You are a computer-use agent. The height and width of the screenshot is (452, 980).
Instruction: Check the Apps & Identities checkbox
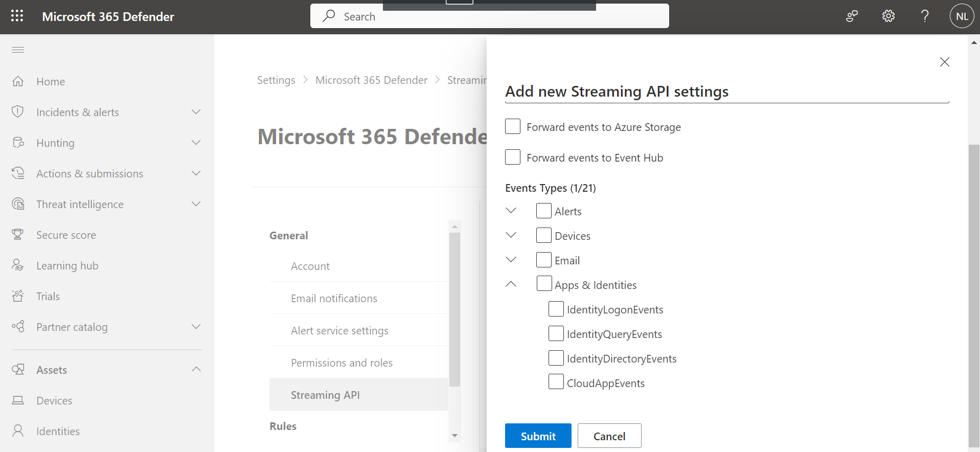[544, 284]
